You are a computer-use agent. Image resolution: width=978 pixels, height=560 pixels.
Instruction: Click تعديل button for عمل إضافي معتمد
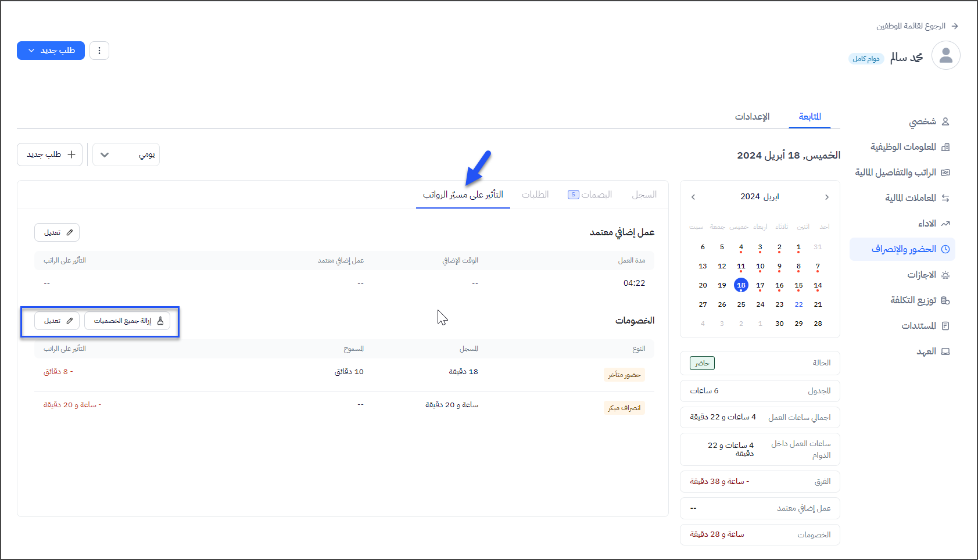(57, 232)
